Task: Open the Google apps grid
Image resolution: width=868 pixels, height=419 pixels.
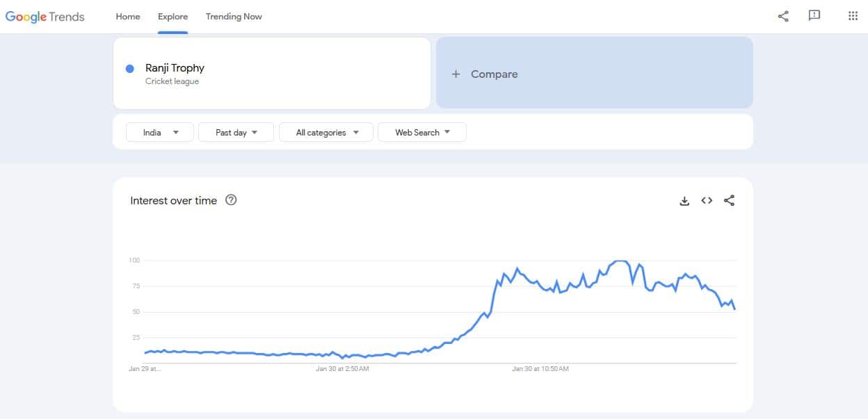Action: 853,16
